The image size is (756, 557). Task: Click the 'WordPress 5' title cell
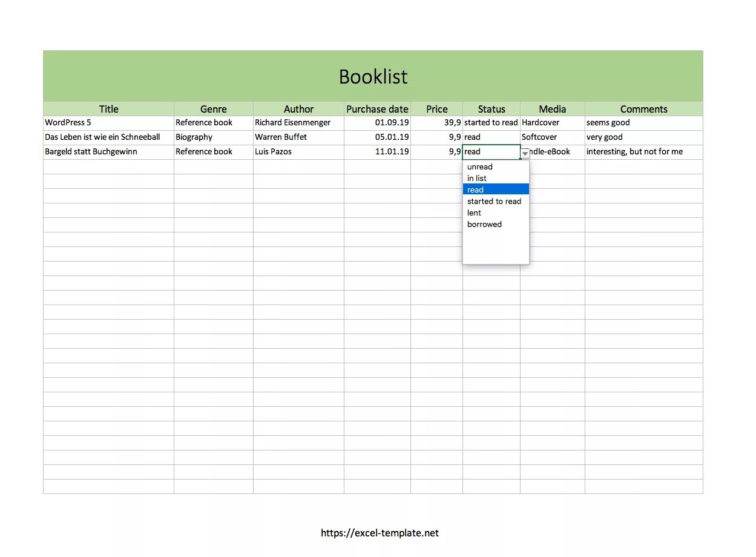[x=109, y=123]
